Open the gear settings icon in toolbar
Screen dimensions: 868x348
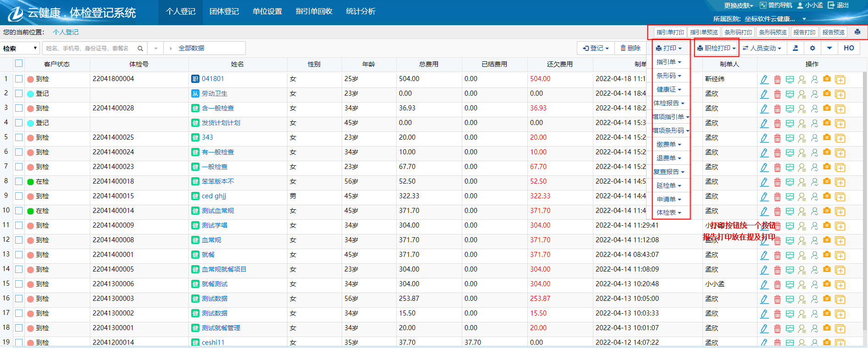pos(813,48)
